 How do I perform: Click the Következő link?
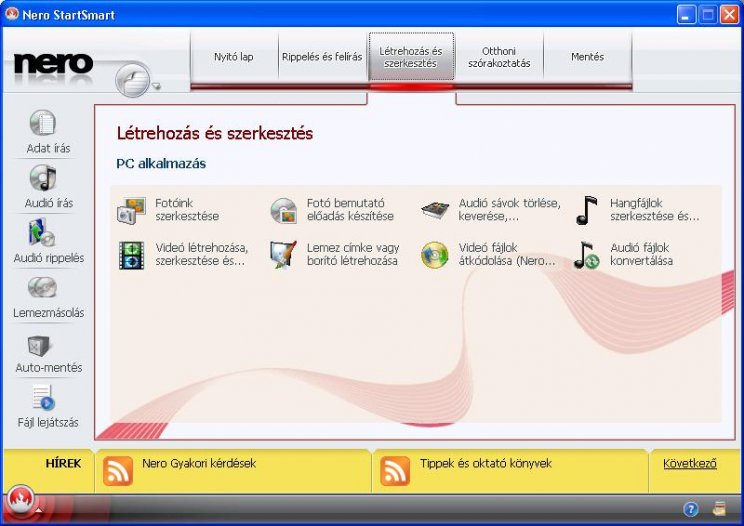click(689, 463)
